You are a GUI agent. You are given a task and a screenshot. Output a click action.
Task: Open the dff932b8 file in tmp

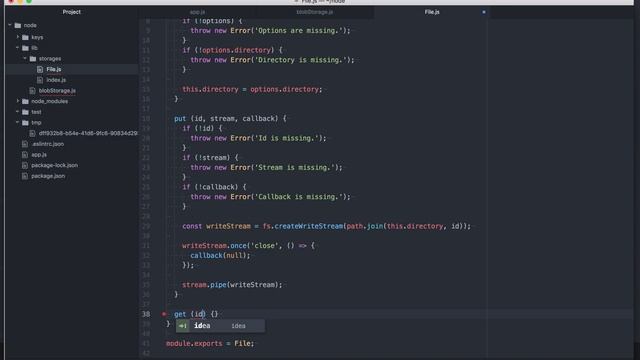pyautogui.click(x=88, y=133)
